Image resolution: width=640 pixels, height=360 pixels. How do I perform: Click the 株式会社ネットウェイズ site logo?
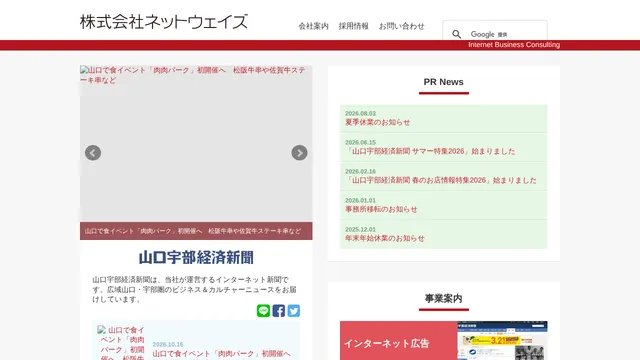(x=164, y=22)
